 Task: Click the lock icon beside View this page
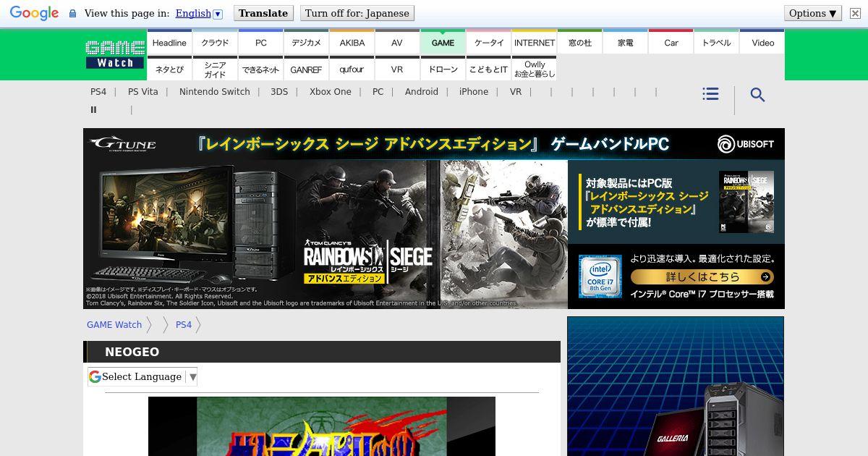pyautogui.click(x=72, y=14)
